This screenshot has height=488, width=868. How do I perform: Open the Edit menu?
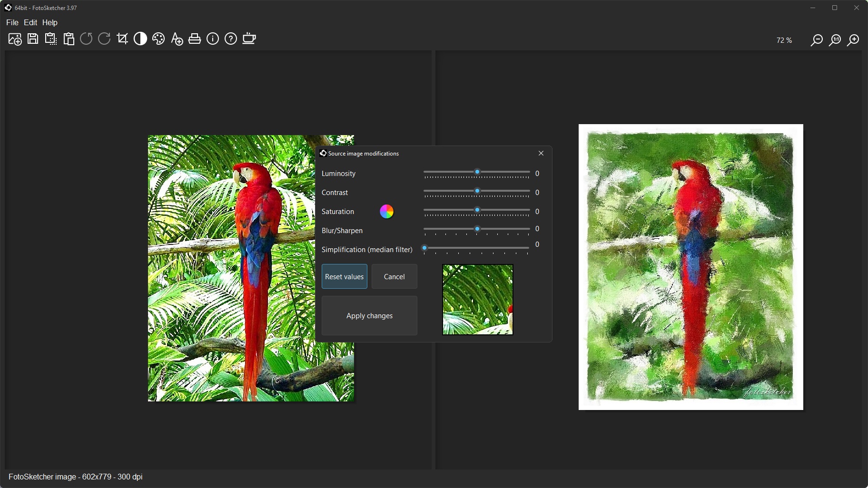(30, 22)
